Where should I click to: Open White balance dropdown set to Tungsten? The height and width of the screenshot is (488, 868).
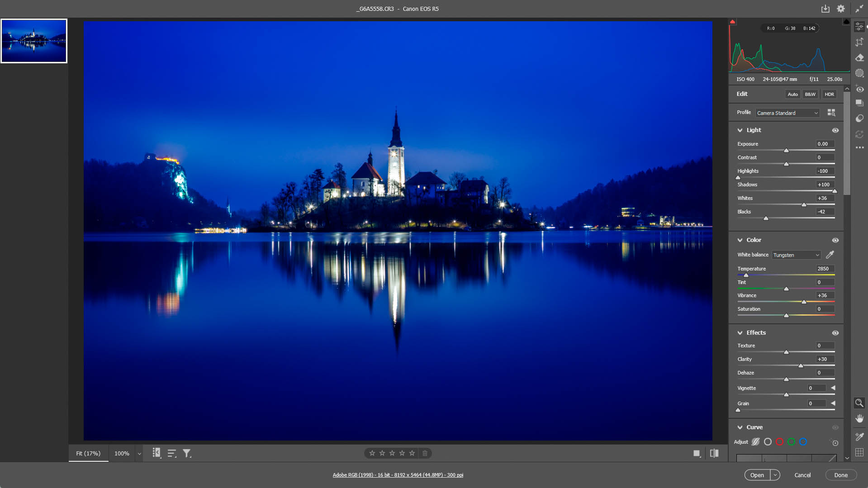click(x=796, y=255)
